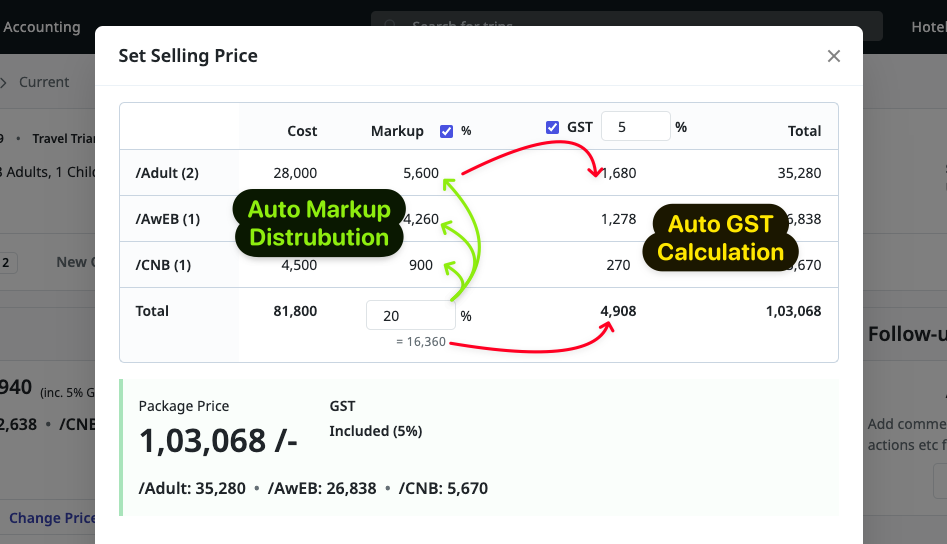Open the Accounting menu
Image resolution: width=947 pixels, height=544 pixels.
(x=42, y=27)
